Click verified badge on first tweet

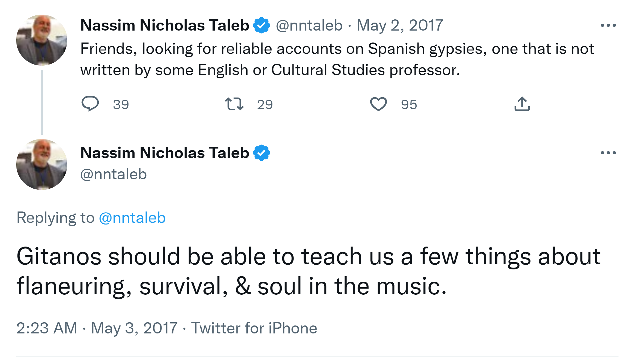[x=261, y=26]
